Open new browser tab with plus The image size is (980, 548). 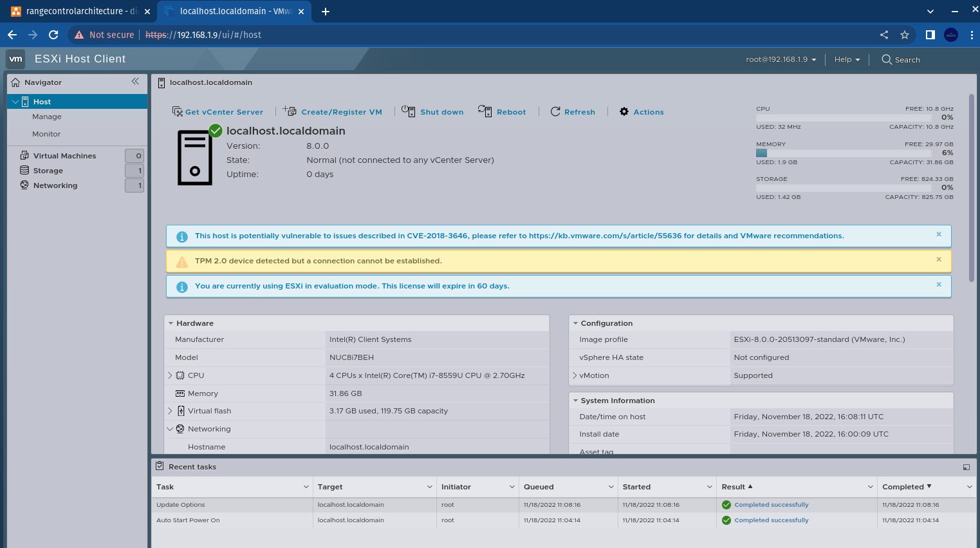pos(326,12)
